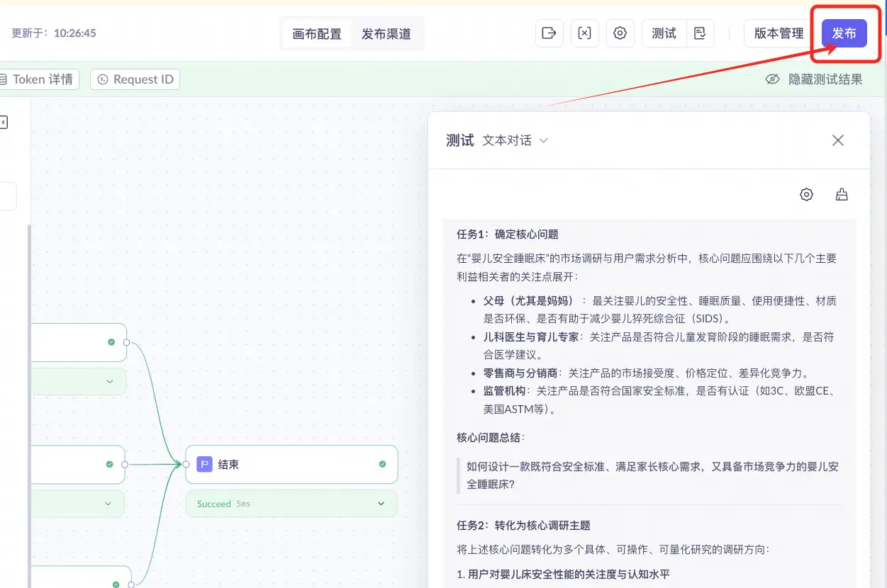Screen dimensions: 887x588
Task: Click the 结束 node input connector
Action: click(x=186, y=465)
